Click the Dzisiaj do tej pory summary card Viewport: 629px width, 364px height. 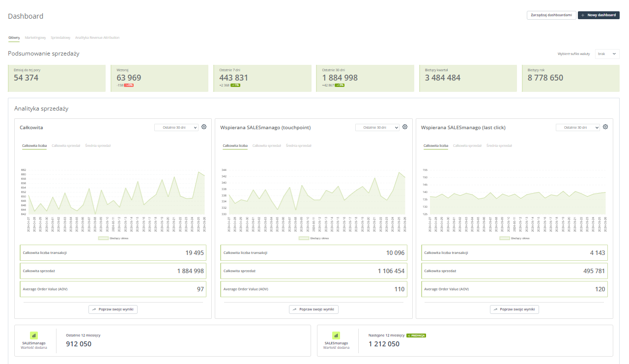[57, 78]
